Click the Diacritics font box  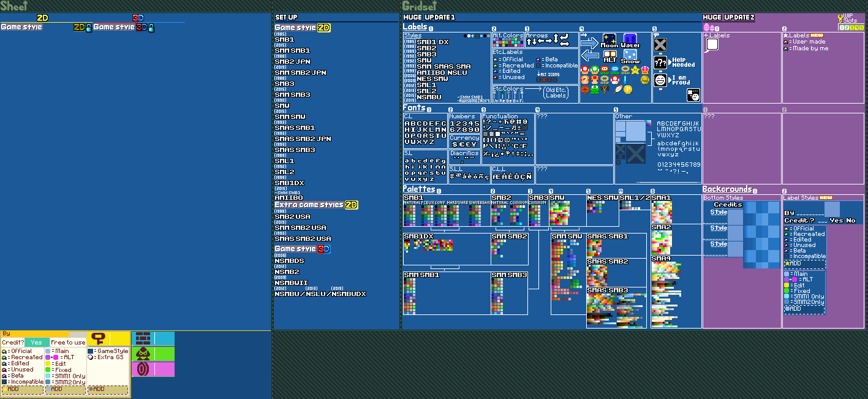pyautogui.click(x=464, y=157)
